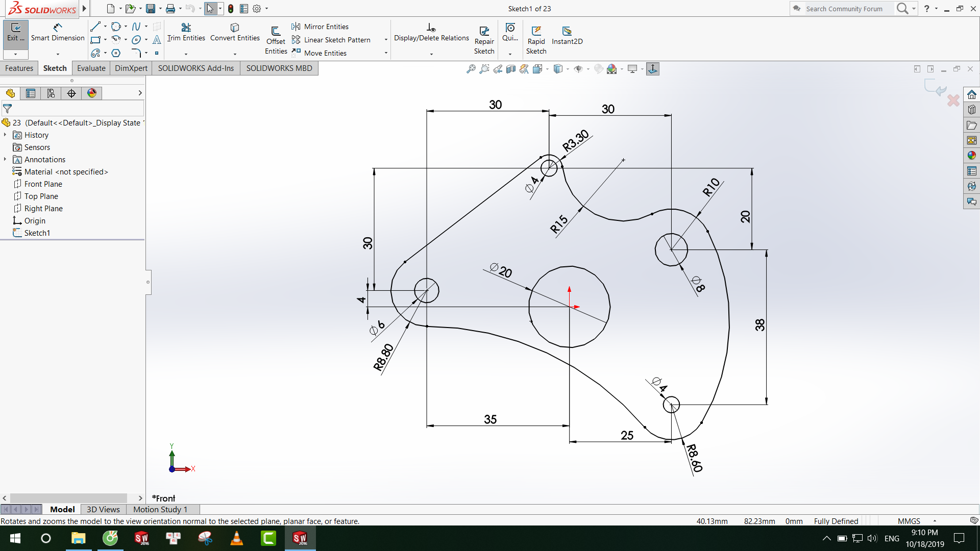Click Section View icon
This screenshot has width=980, height=551.
click(510, 69)
